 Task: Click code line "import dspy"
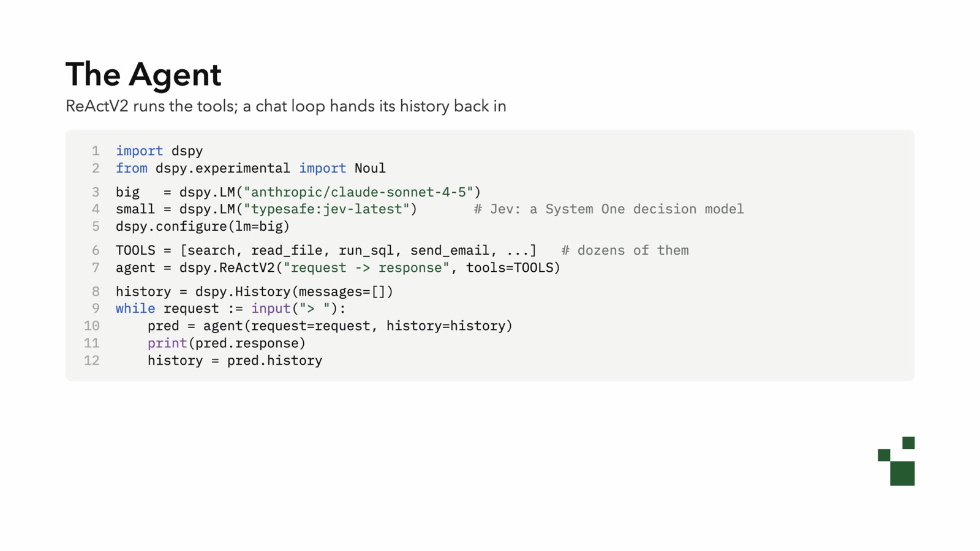[159, 151]
